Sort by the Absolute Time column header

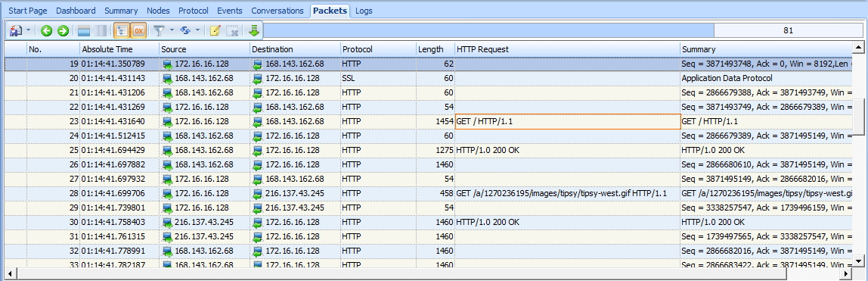pyautogui.click(x=119, y=49)
